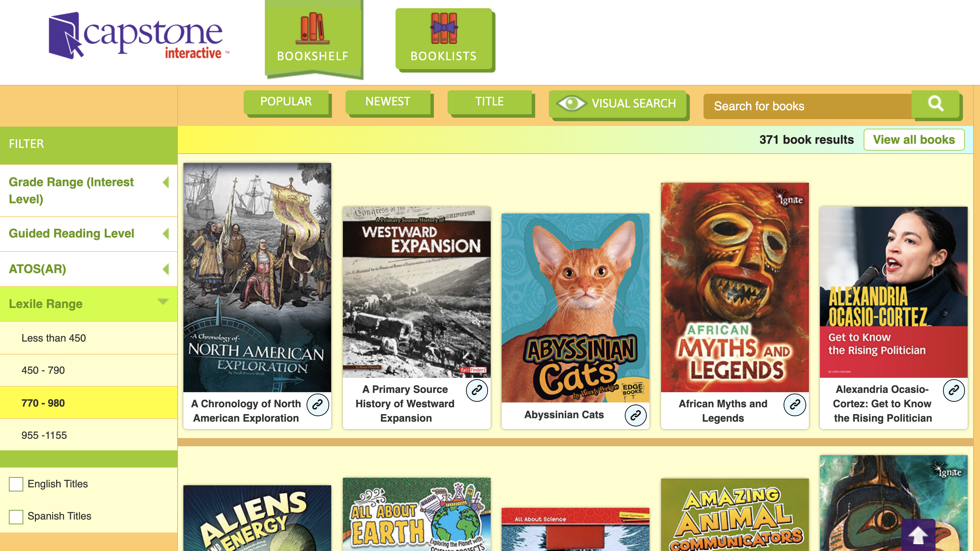Check the English Titles checkbox

click(x=16, y=484)
